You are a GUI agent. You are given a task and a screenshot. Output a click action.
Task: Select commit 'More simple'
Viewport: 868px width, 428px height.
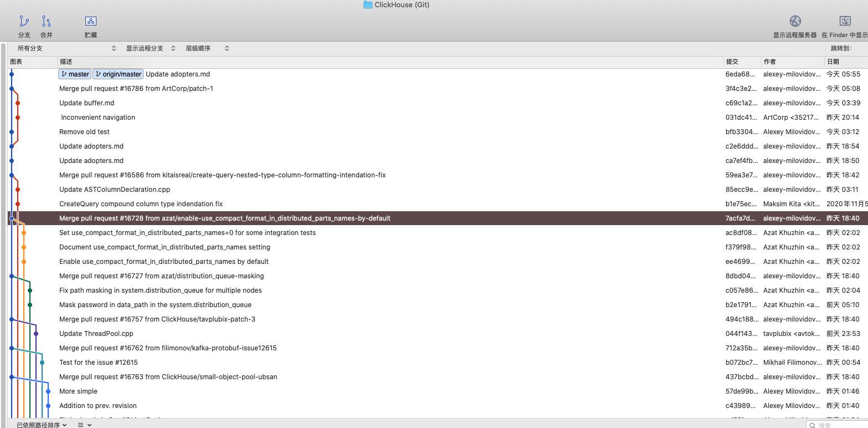point(438,391)
